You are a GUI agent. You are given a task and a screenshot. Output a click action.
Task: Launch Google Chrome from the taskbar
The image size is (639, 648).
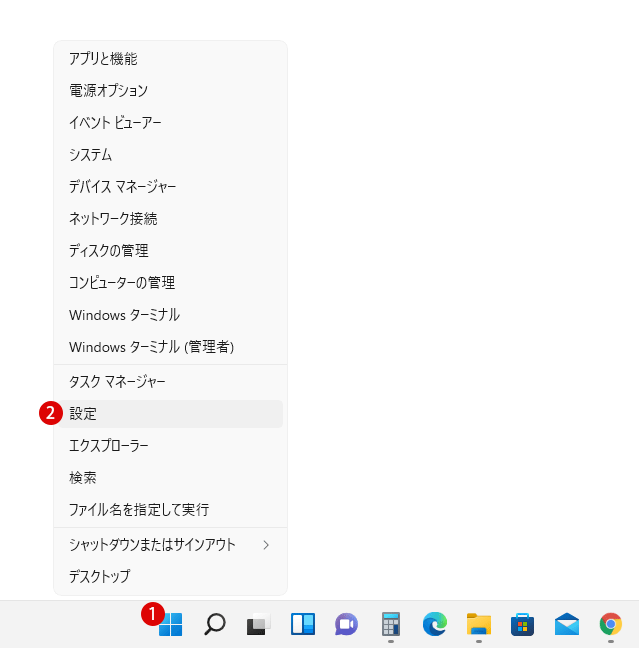click(x=610, y=624)
